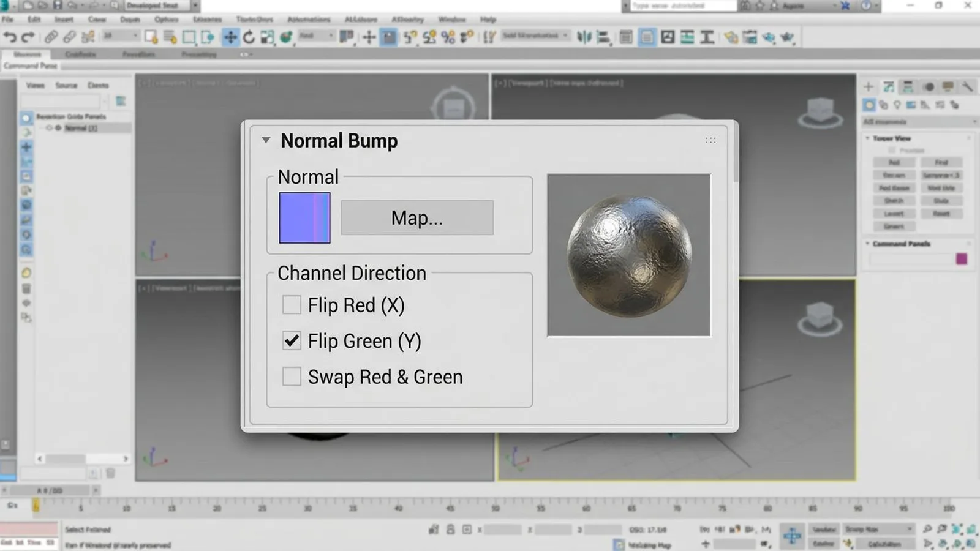Open the Utilities wrench tab
980x551 pixels.
[967, 86]
